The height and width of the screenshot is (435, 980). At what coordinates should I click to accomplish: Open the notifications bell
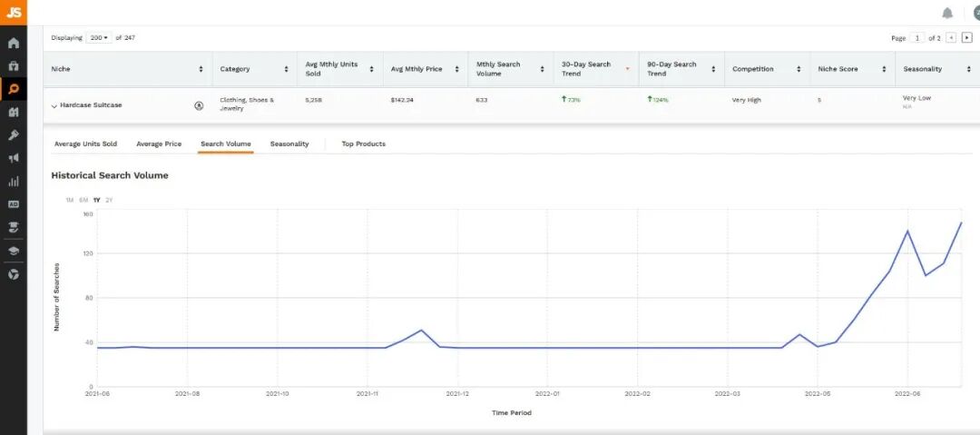[x=947, y=13]
